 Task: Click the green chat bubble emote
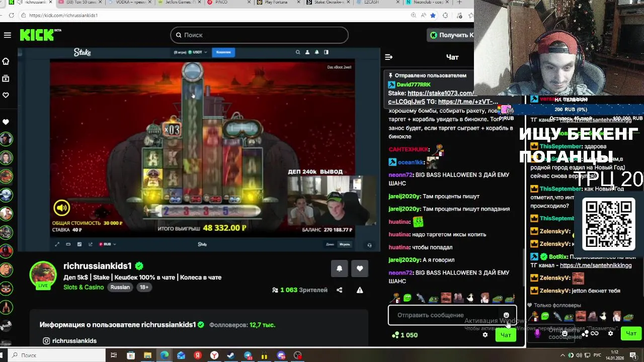tap(408, 298)
